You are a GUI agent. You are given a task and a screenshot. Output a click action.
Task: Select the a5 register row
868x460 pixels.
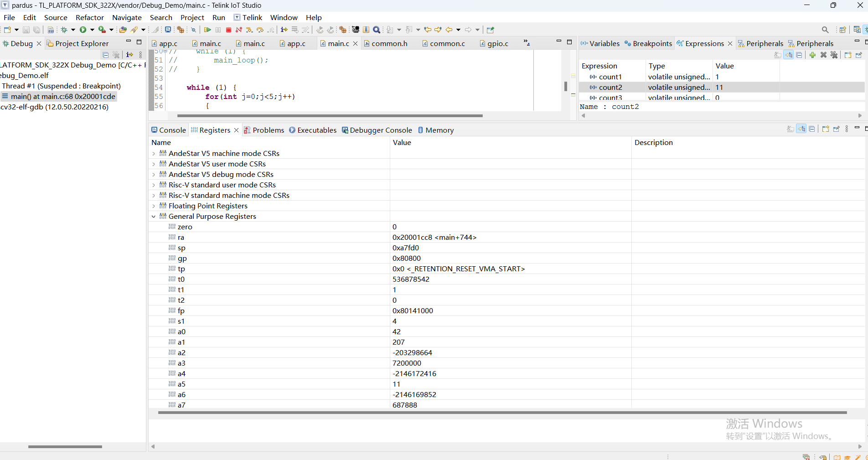(506, 384)
